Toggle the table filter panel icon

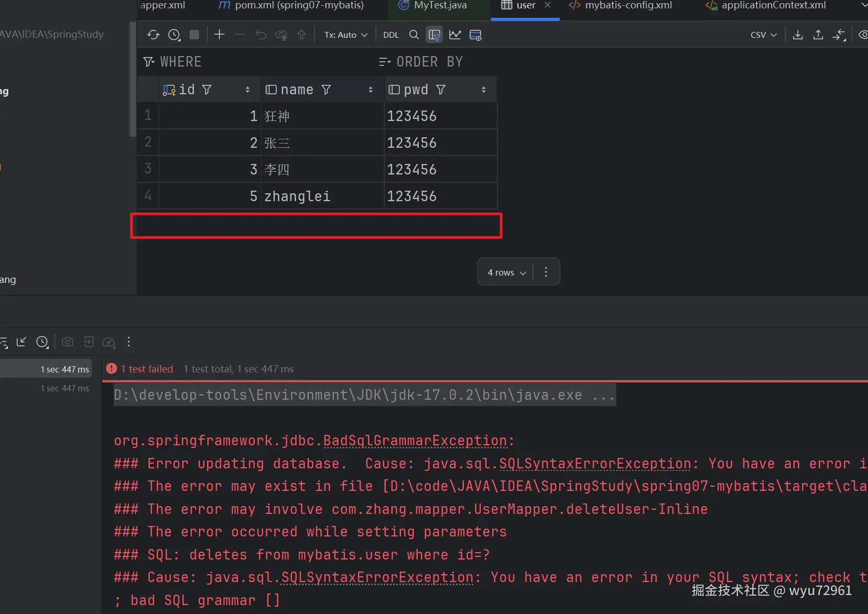coord(434,35)
